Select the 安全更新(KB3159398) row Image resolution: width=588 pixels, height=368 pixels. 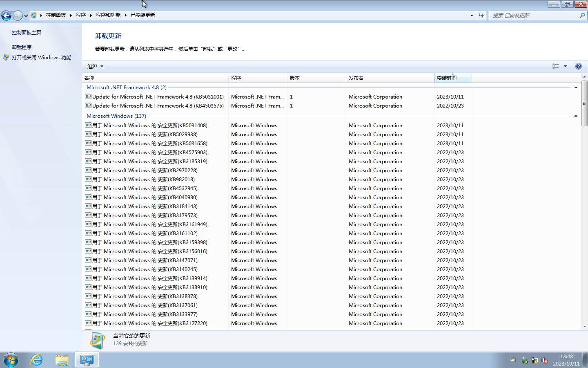point(276,242)
